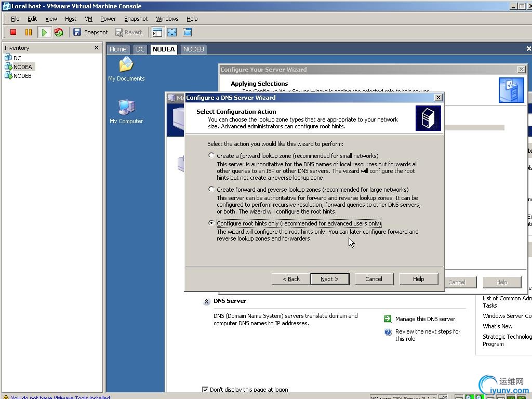The image size is (532, 399).
Task: Open the Power menu
Action: [x=108, y=19]
